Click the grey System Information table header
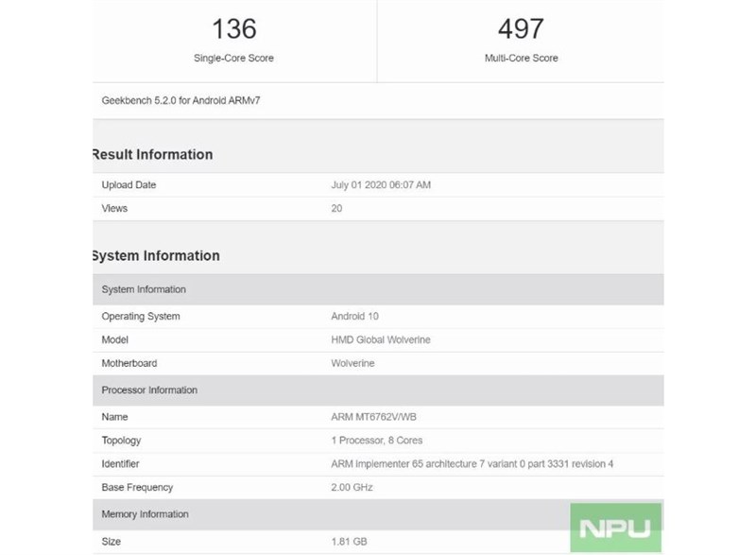 click(378, 289)
